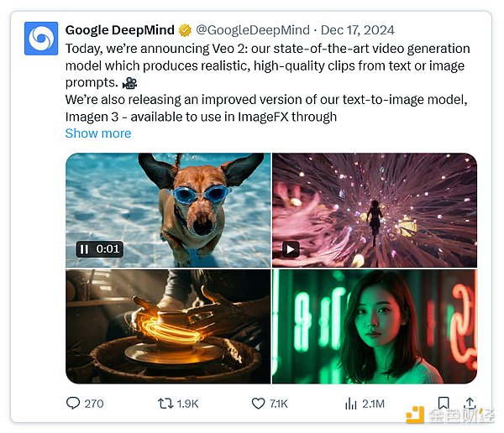Like the tweet with the heart icon
The image size is (504, 433).
(x=259, y=404)
